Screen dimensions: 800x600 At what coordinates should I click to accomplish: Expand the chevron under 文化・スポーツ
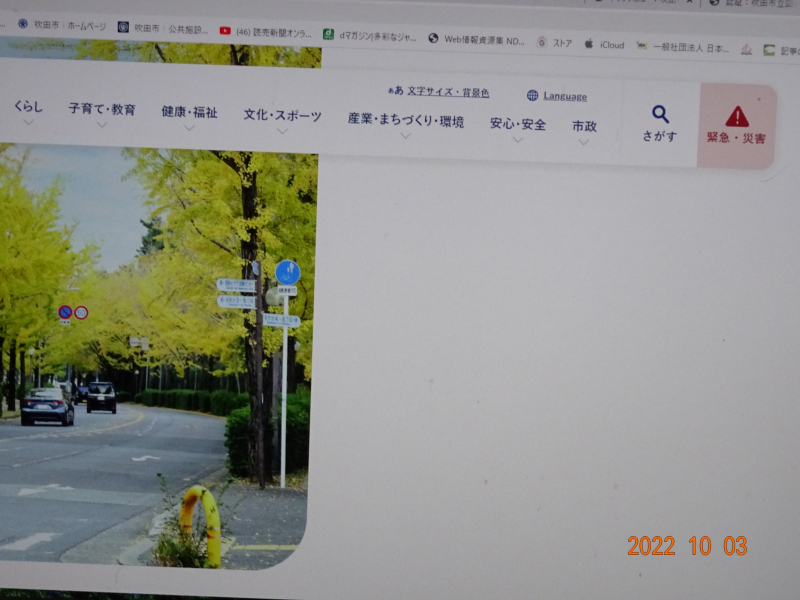[282, 131]
